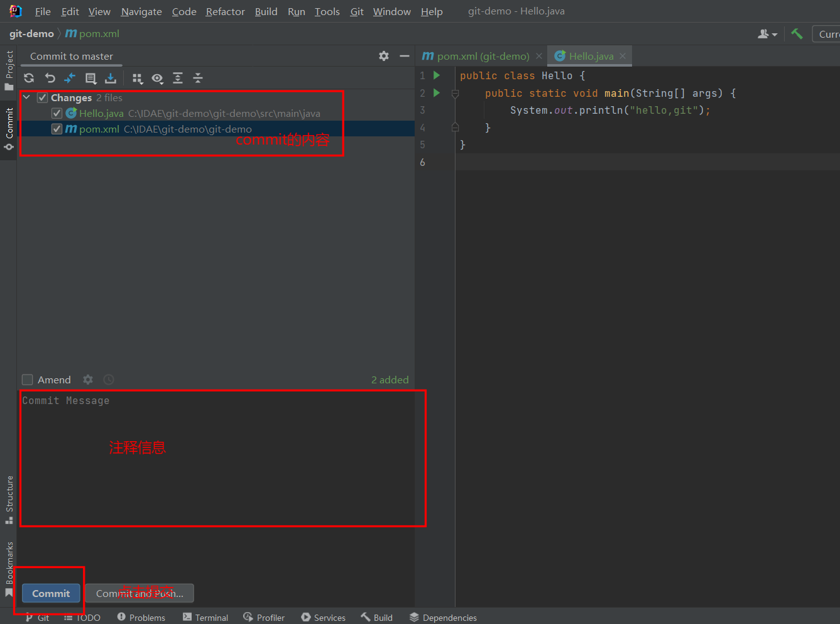Open the File menu
Screen dimensions: 840x624
coord(43,11)
